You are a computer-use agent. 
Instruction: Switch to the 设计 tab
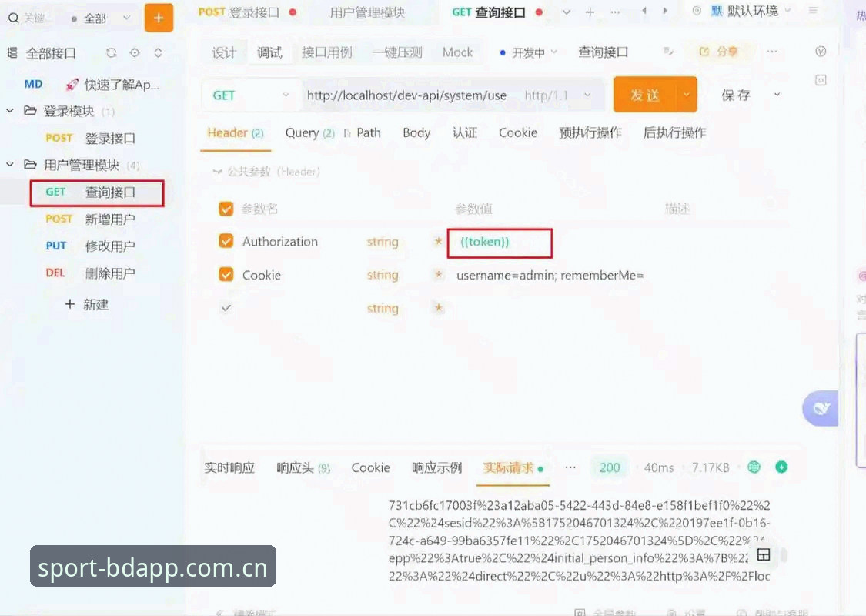coord(224,52)
